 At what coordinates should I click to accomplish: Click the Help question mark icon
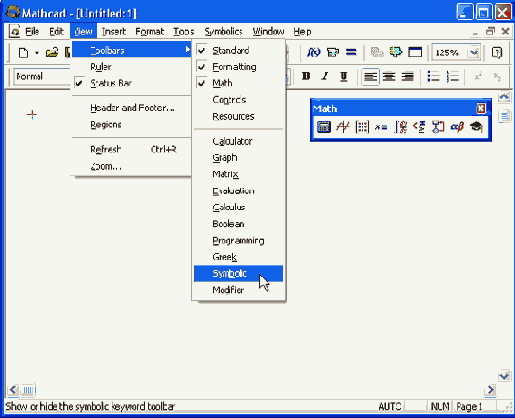pos(497,53)
